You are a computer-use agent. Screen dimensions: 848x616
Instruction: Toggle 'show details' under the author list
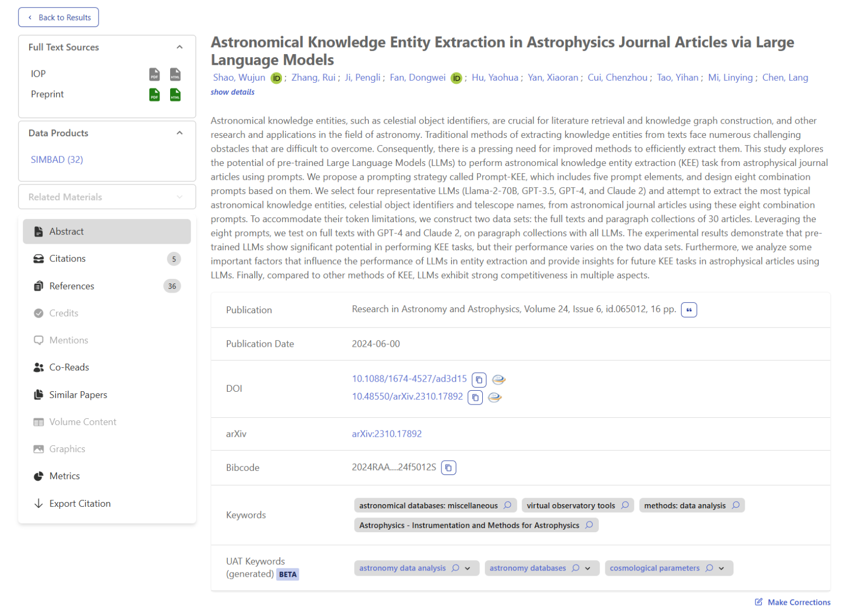[x=233, y=92]
